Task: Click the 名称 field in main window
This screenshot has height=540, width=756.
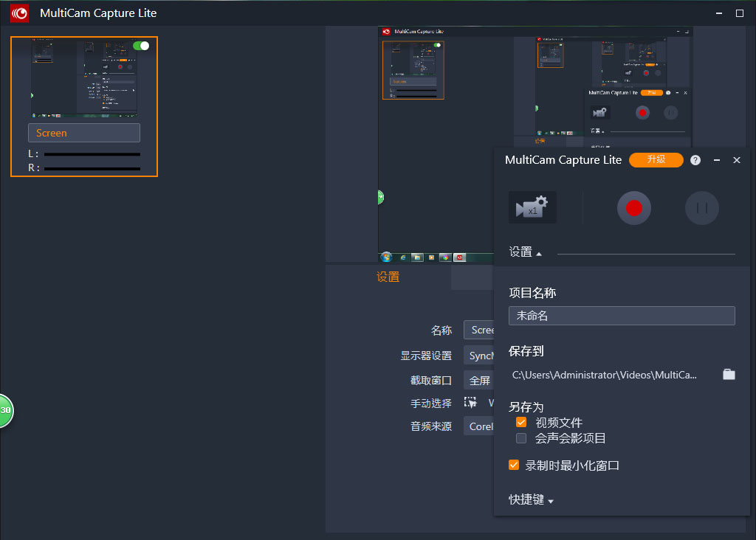Action: point(478,330)
